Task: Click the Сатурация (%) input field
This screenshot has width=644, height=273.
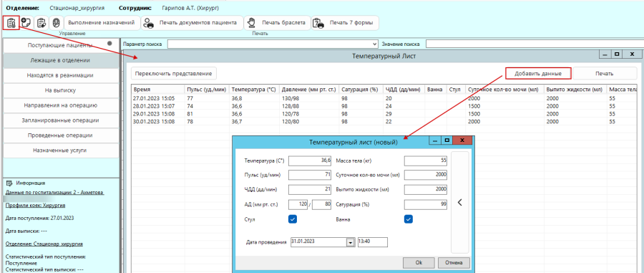Action: (426, 205)
